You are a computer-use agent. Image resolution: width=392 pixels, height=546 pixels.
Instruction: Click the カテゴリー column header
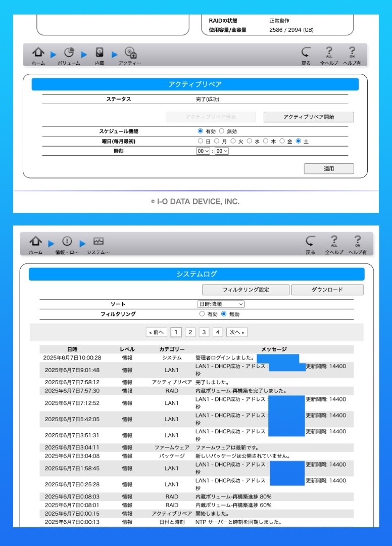pos(172,349)
